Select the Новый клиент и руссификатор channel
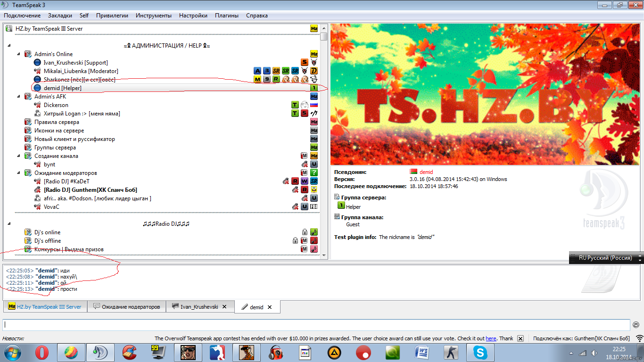Viewport: 644px width, 362px height. (74, 139)
